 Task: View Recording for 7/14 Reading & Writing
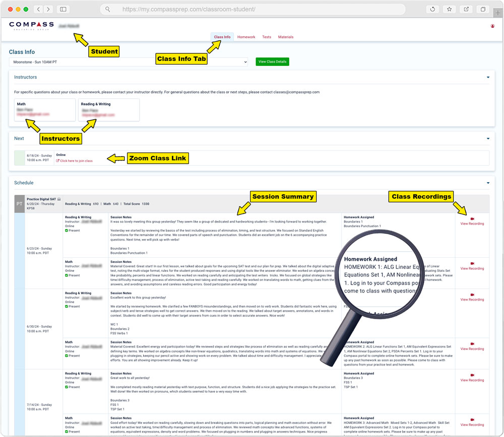tap(472, 380)
